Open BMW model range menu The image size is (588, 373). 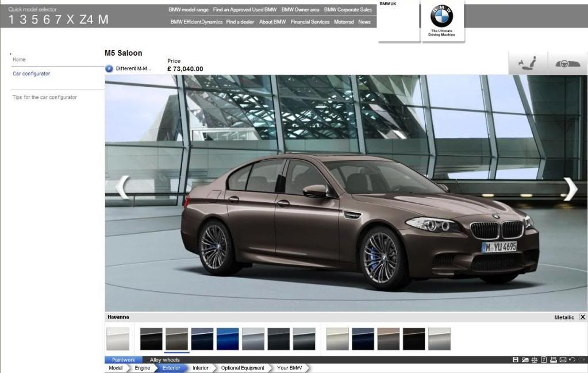(189, 10)
